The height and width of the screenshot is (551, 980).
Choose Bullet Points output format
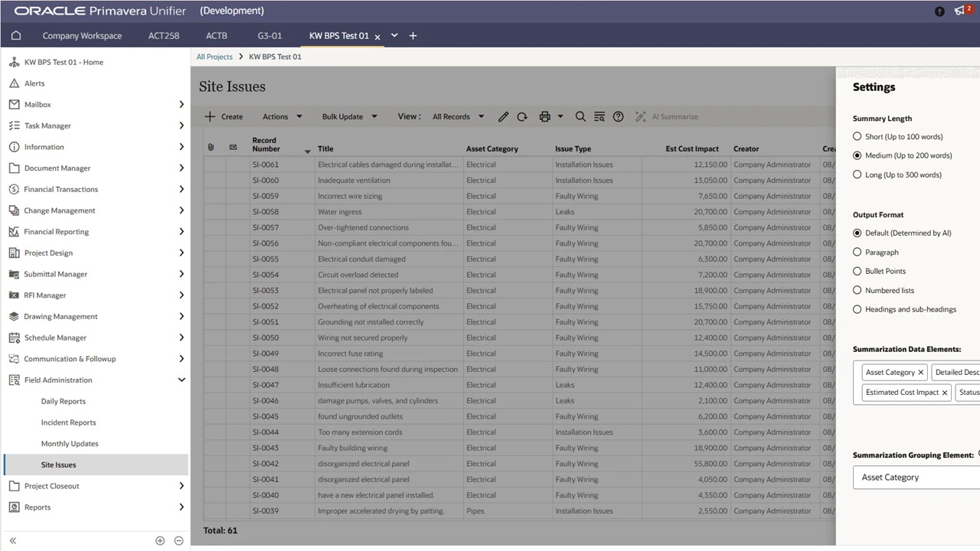point(857,270)
